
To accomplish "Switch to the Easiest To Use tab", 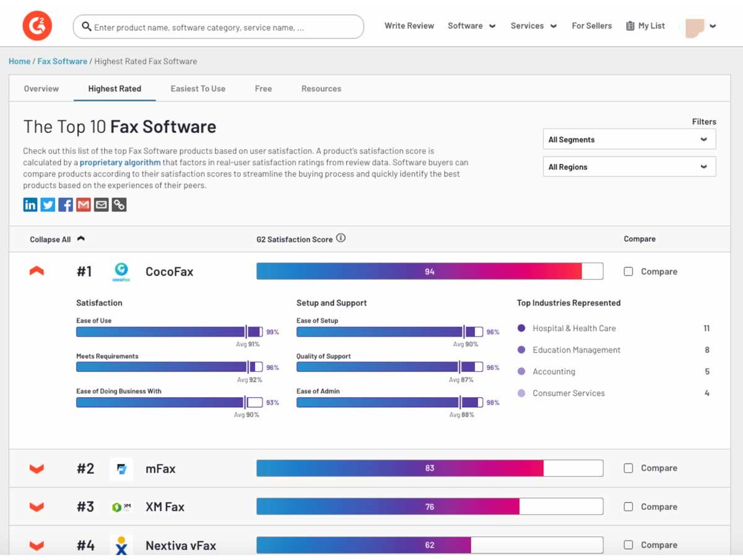I will pos(198,88).
